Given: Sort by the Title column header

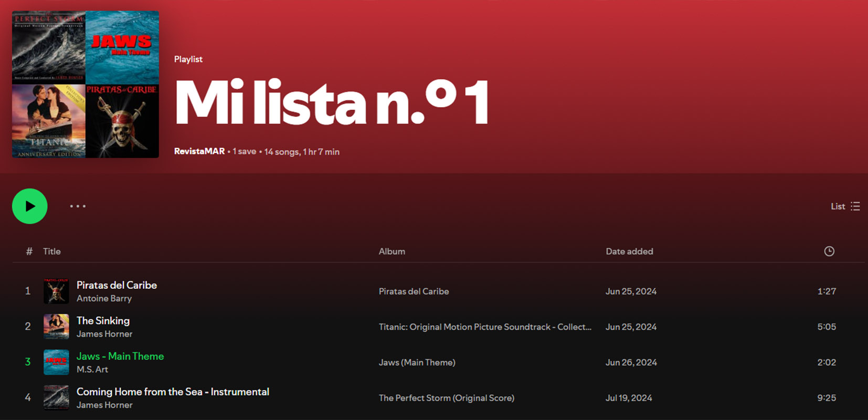Looking at the screenshot, I should pyautogui.click(x=51, y=251).
